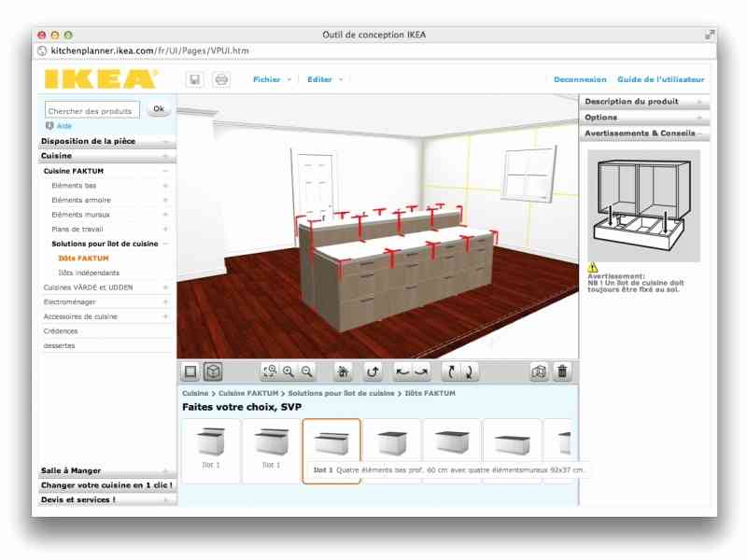Click the save floppy disk icon
Image resolution: width=747 pixels, height=560 pixels.
194,79
